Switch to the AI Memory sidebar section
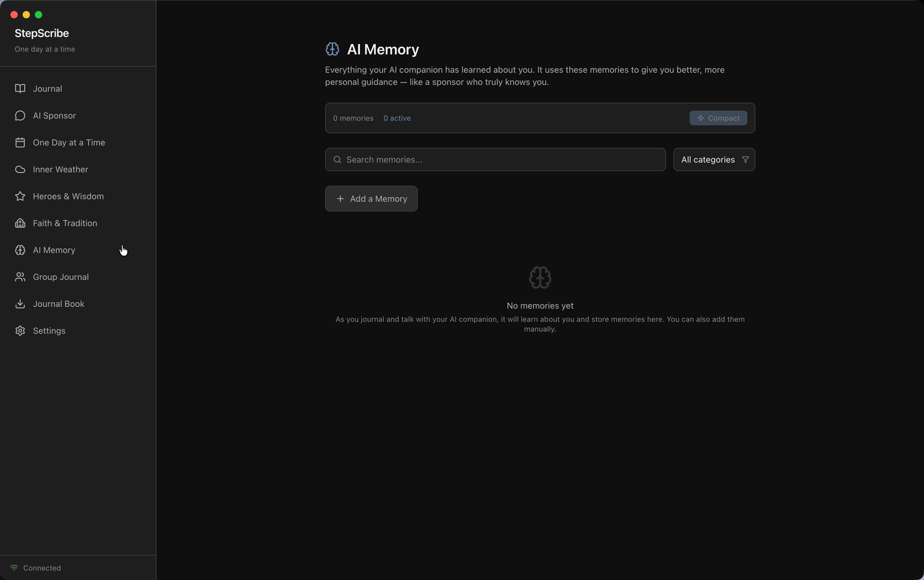 click(x=54, y=250)
